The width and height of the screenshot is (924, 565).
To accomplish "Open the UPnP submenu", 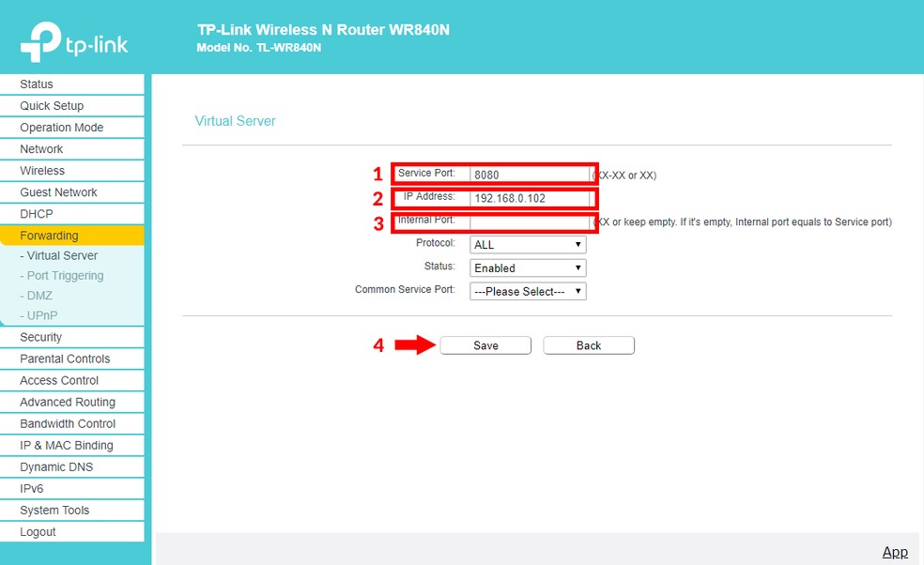I will [38, 315].
